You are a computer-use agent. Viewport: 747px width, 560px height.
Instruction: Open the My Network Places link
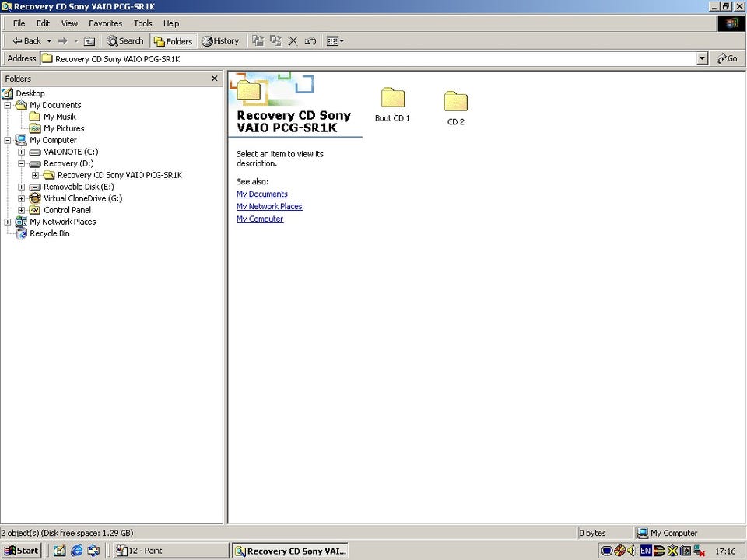[x=269, y=207]
